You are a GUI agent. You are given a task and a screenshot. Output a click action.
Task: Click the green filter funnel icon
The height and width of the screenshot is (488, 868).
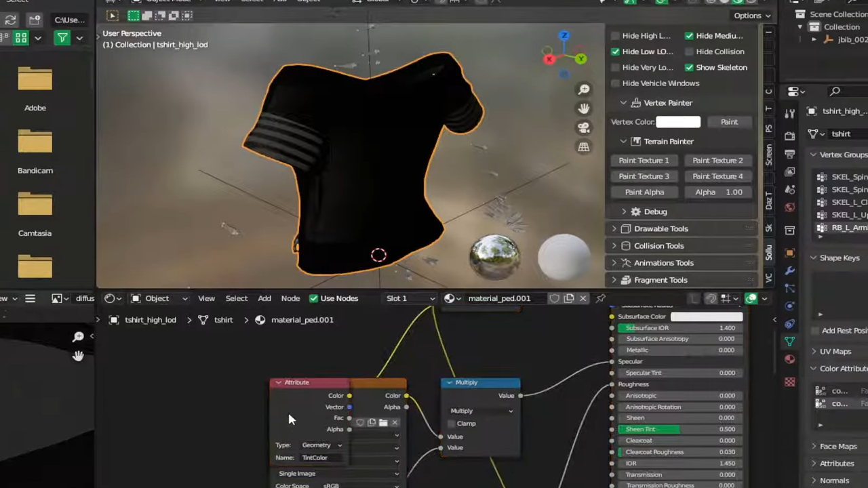[x=62, y=38]
